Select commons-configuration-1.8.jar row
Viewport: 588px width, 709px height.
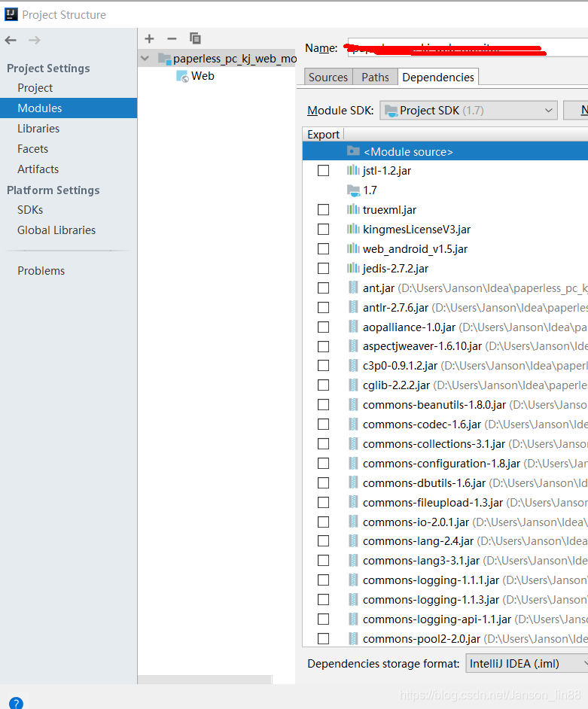coord(445,464)
